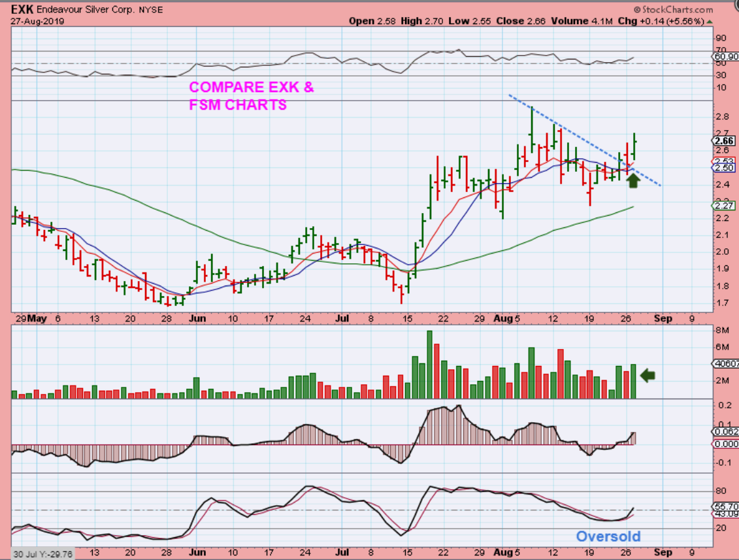Image resolution: width=739 pixels, height=560 pixels.
Task: Click the 1.7 level on price scale
Action: (721, 303)
